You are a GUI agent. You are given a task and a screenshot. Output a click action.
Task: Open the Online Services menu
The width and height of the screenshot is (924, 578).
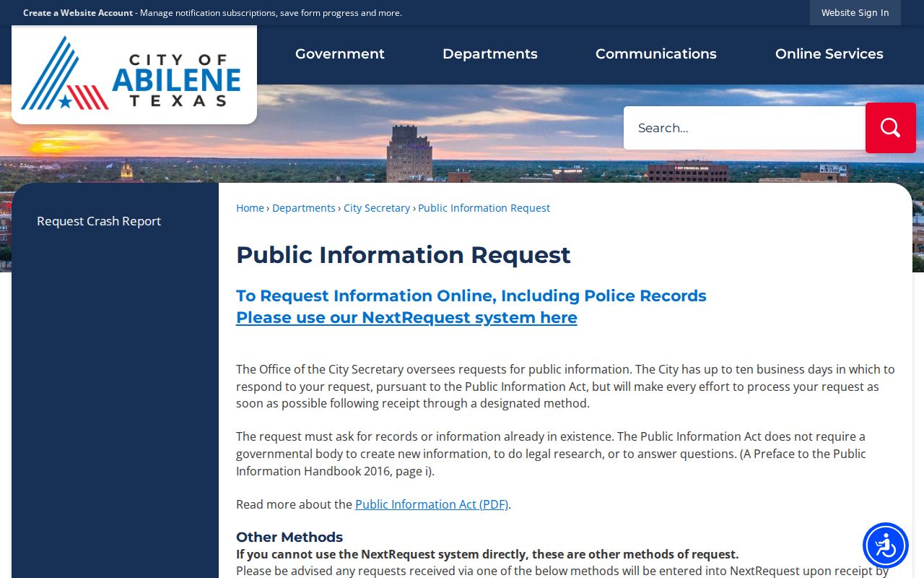[829, 54]
